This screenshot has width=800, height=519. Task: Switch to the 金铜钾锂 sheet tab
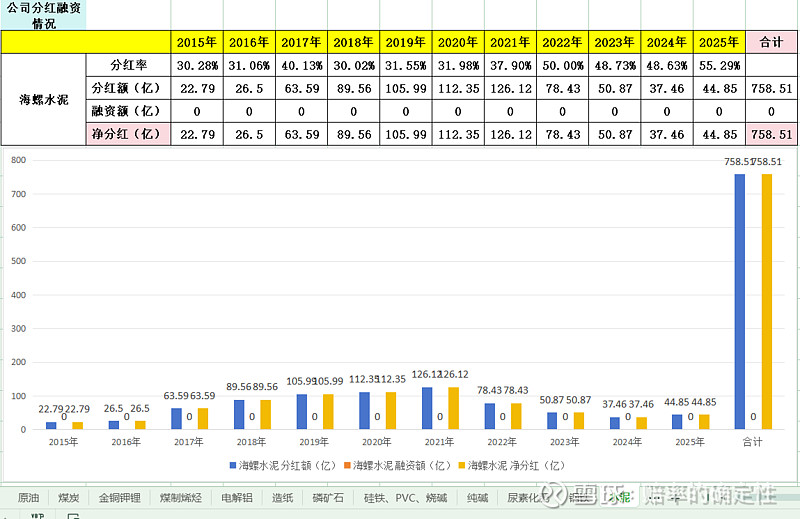119,498
